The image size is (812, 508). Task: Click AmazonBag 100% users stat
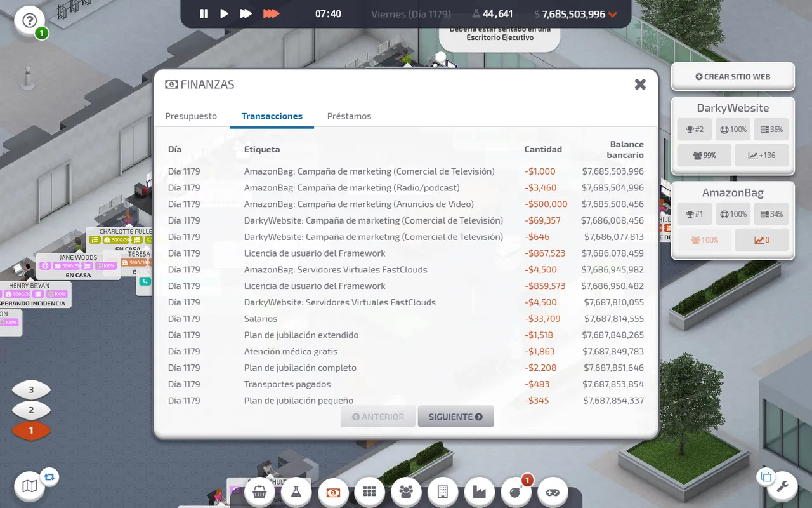click(704, 240)
